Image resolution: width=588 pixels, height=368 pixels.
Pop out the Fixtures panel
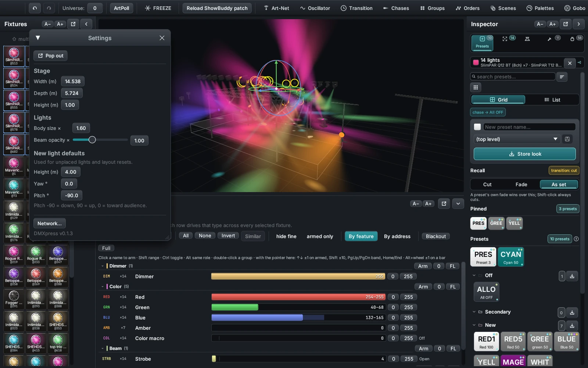click(x=73, y=24)
